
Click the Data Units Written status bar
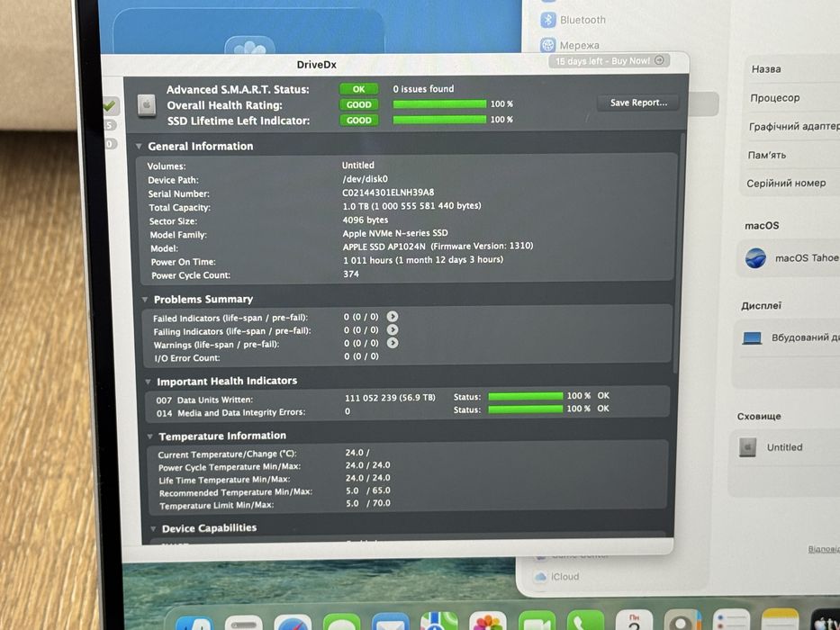(526, 396)
